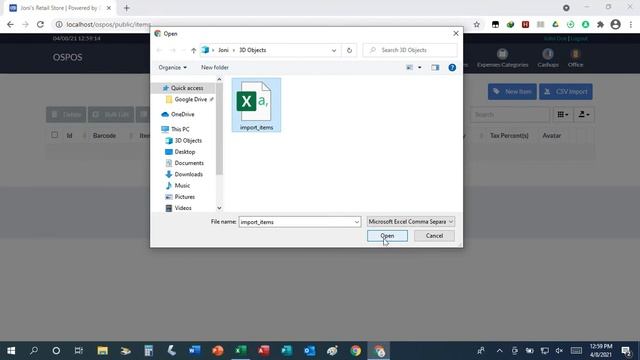Open Windows Start menu
640x360 pixels.
point(11,351)
